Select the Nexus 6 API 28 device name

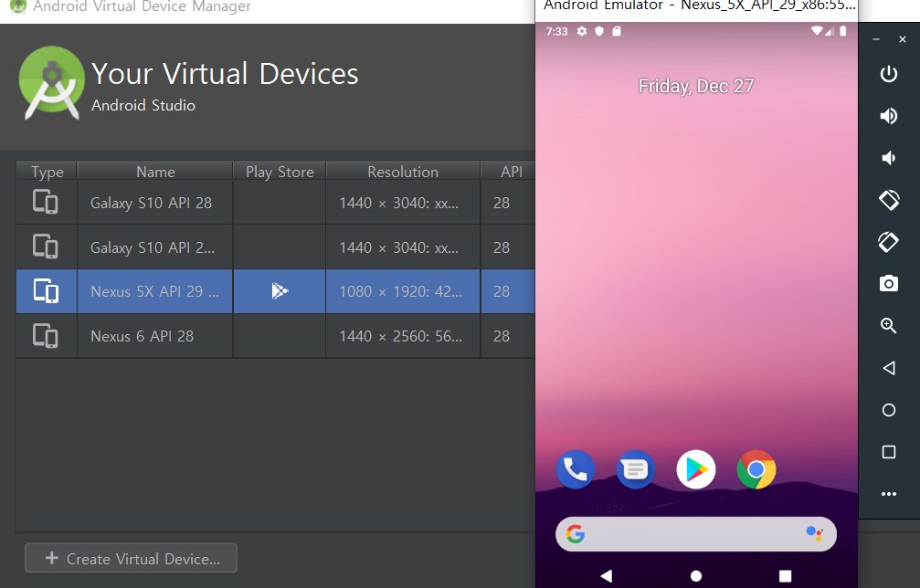coord(142,336)
